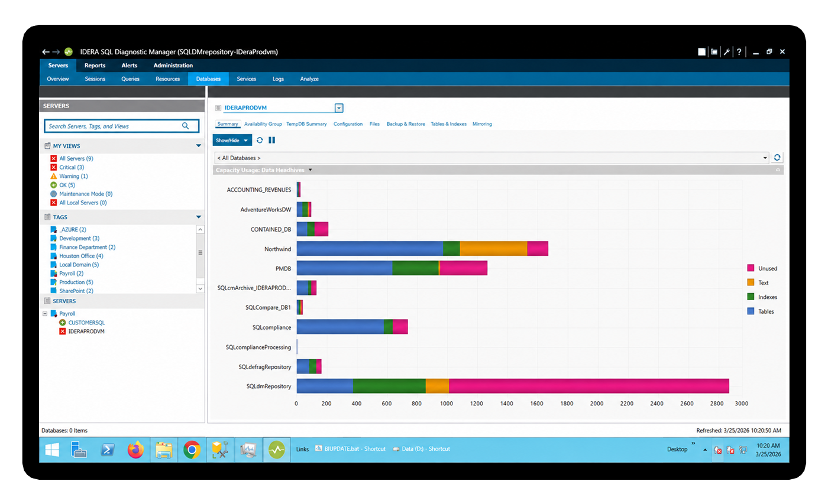Open the Capacity Usage chart type dropdown arrow
The width and height of the screenshot is (828, 504).
pos(310,170)
